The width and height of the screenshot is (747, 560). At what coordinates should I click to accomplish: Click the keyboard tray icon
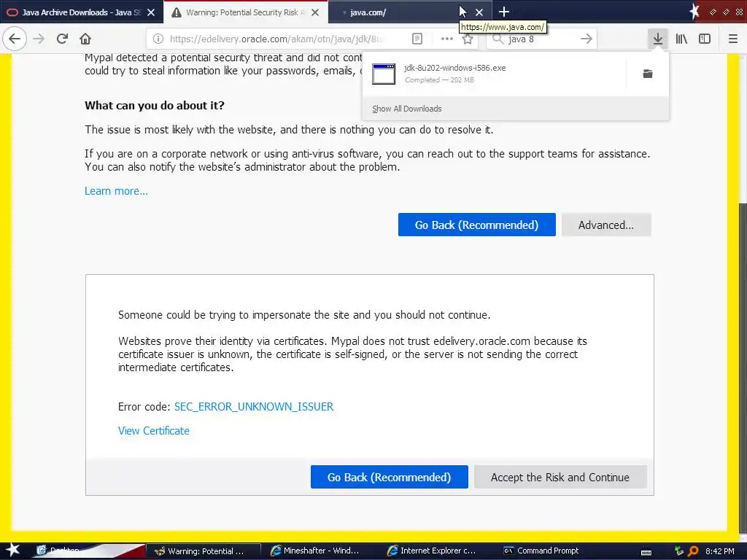tap(646, 552)
